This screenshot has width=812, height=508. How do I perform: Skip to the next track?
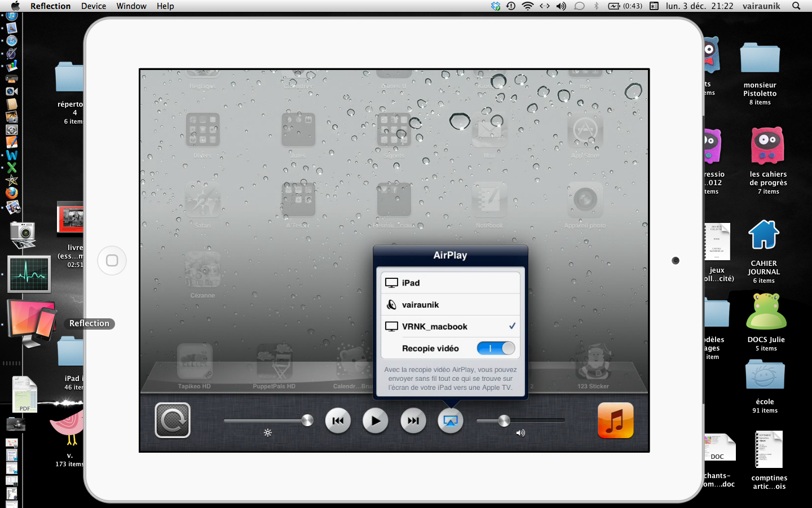click(x=413, y=421)
